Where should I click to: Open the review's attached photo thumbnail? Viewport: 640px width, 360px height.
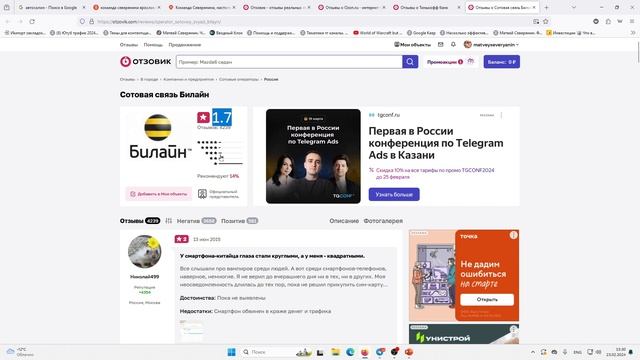coord(191,331)
